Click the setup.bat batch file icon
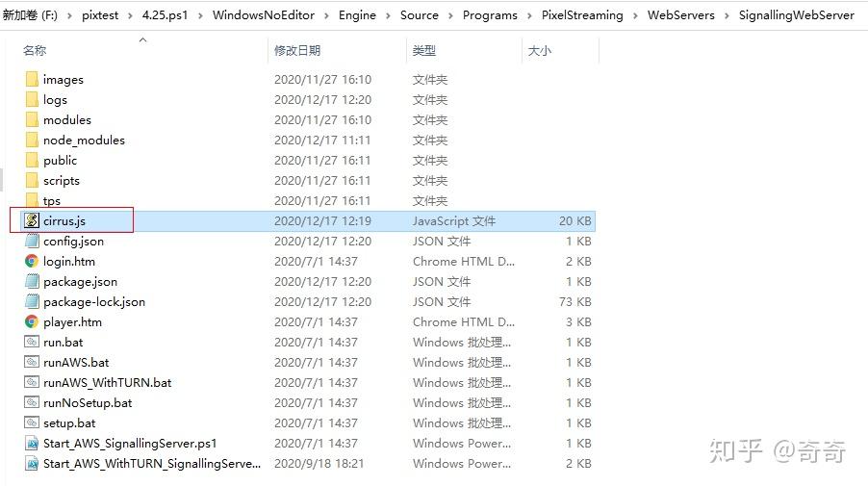The height and width of the screenshot is (486, 868). pos(32,422)
